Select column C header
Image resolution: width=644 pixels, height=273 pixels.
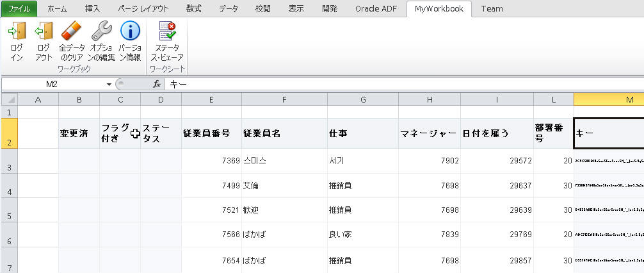pos(120,99)
